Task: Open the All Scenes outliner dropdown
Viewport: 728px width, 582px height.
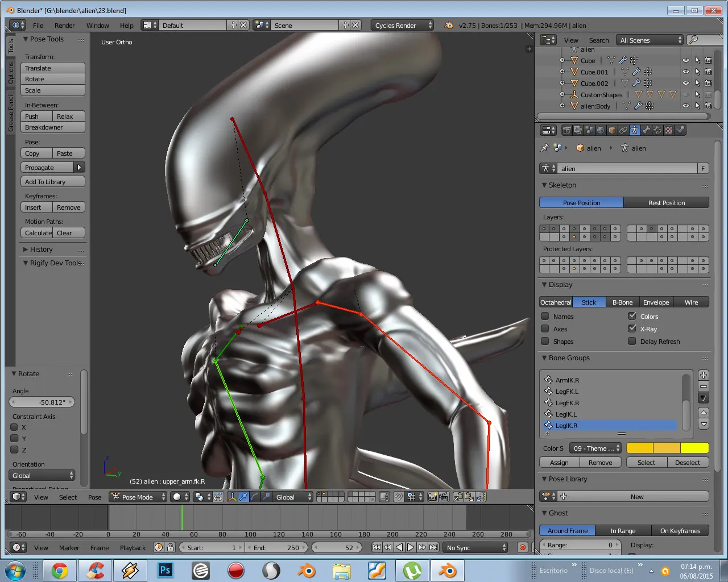Action: coord(650,40)
